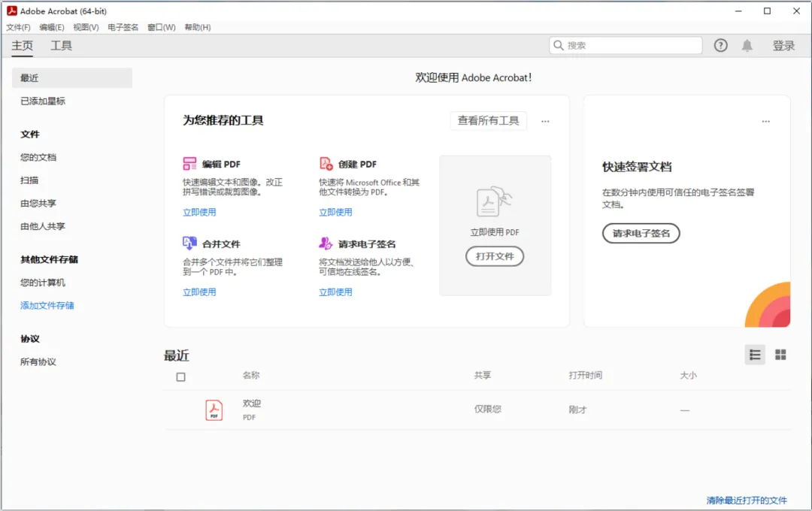The image size is (812, 511).
Task: Click the 打开时间 column header
Action: pyautogui.click(x=586, y=375)
